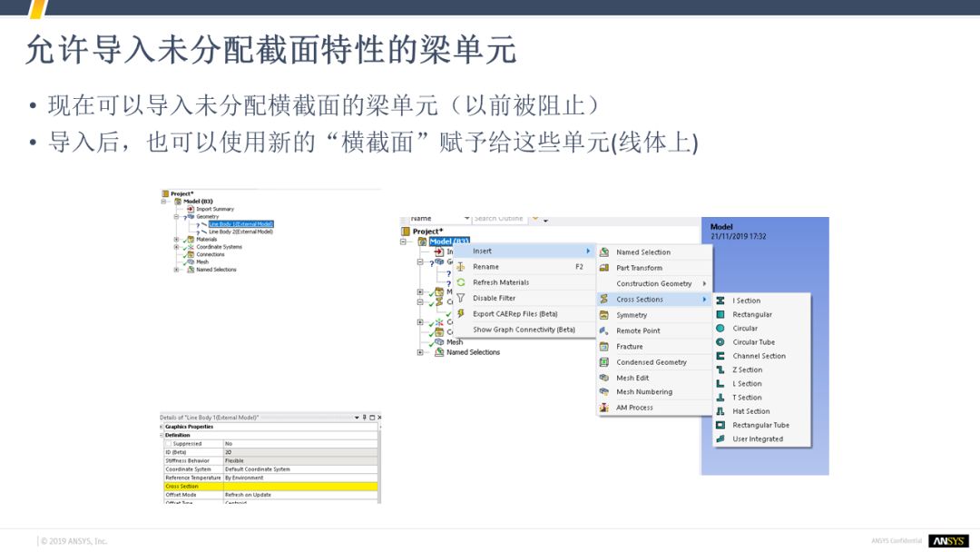Click the Refresh Materials icon

(x=461, y=282)
